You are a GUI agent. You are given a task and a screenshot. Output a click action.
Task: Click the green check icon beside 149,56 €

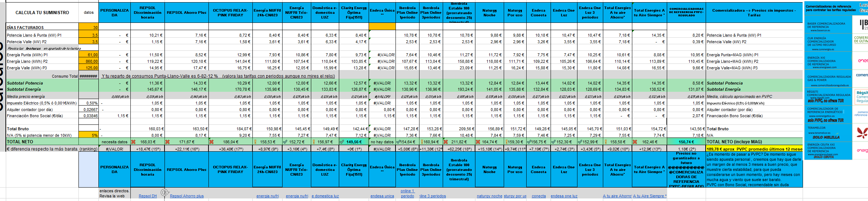pyautogui.click(x=341, y=142)
